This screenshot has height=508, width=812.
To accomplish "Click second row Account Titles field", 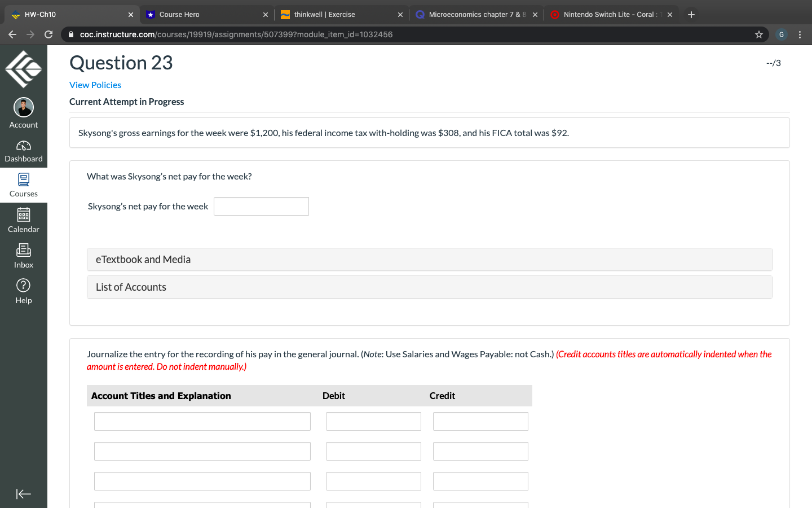I will click(202, 451).
